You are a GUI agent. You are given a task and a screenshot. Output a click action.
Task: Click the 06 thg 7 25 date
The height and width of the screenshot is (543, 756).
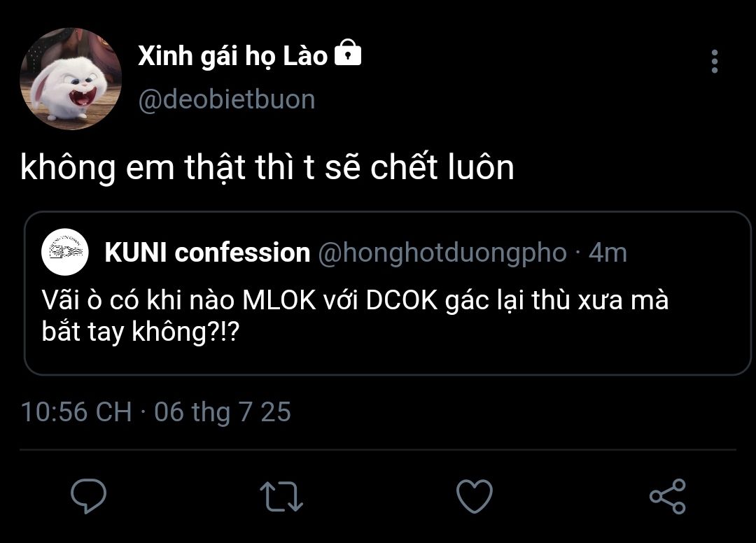coord(223,411)
